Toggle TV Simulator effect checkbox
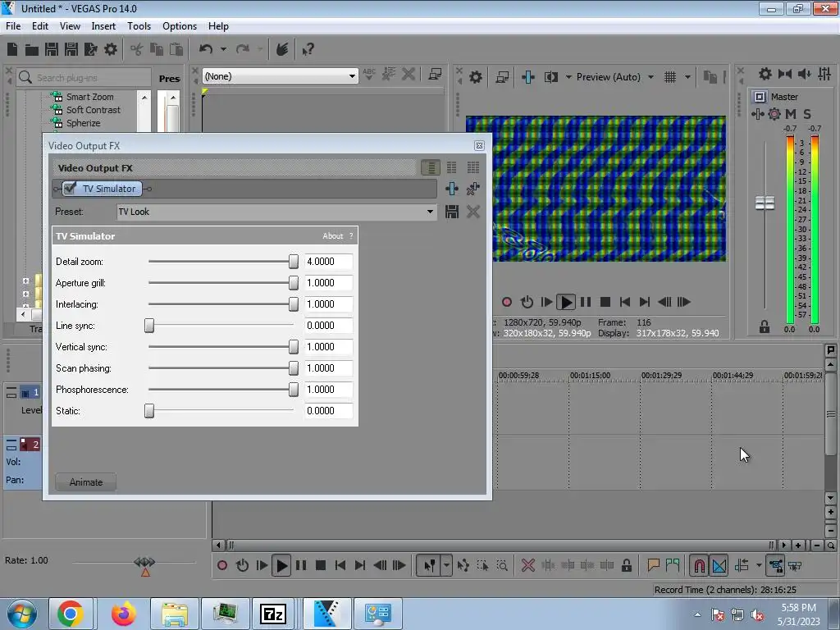Viewport: 840px width, 630px height. pyautogui.click(x=70, y=188)
